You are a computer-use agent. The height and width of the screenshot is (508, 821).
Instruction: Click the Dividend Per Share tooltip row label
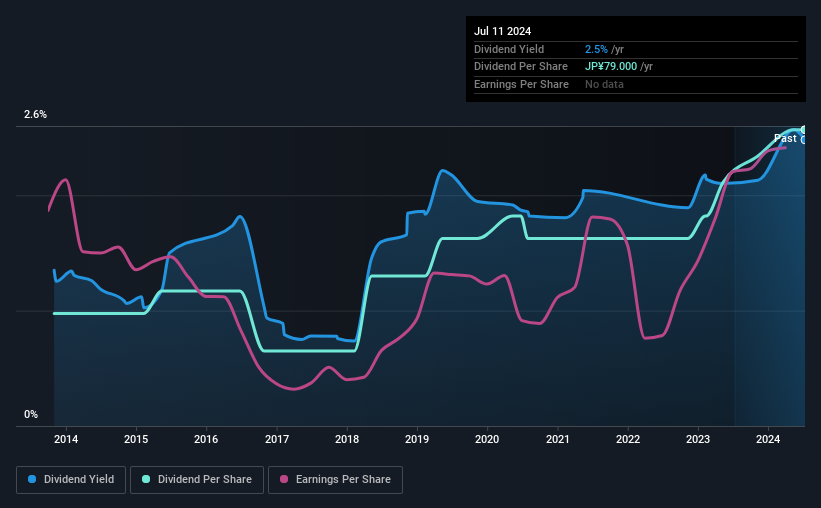pos(521,67)
